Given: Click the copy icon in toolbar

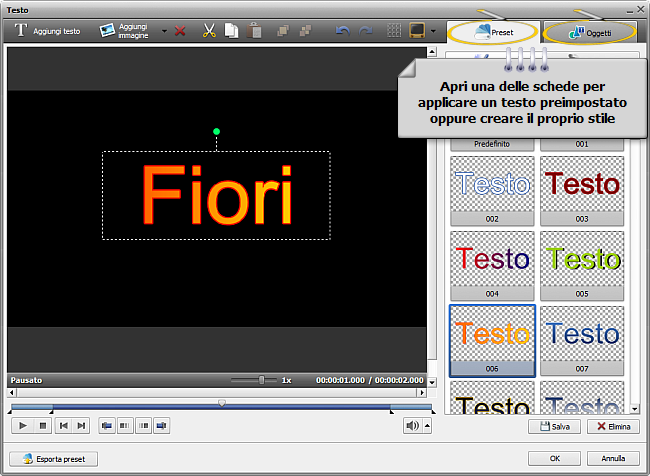Looking at the screenshot, I should pos(231,31).
